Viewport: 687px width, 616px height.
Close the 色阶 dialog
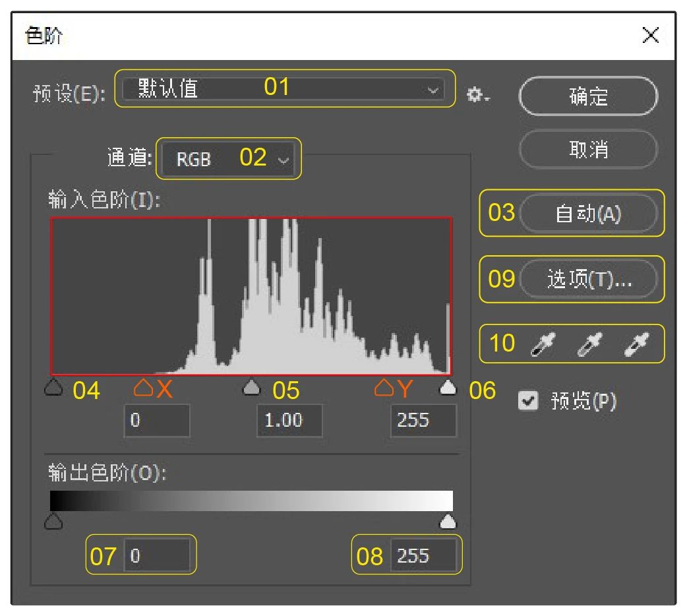point(650,35)
